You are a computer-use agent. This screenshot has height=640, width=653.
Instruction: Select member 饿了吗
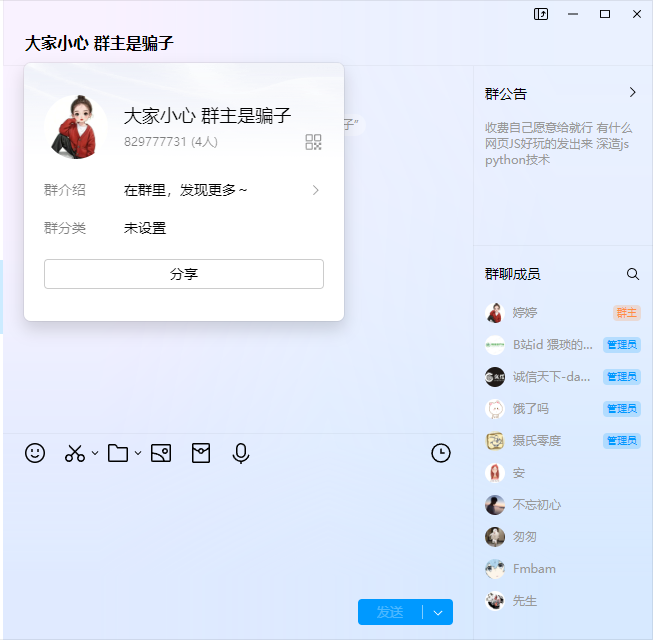[x=563, y=409]
